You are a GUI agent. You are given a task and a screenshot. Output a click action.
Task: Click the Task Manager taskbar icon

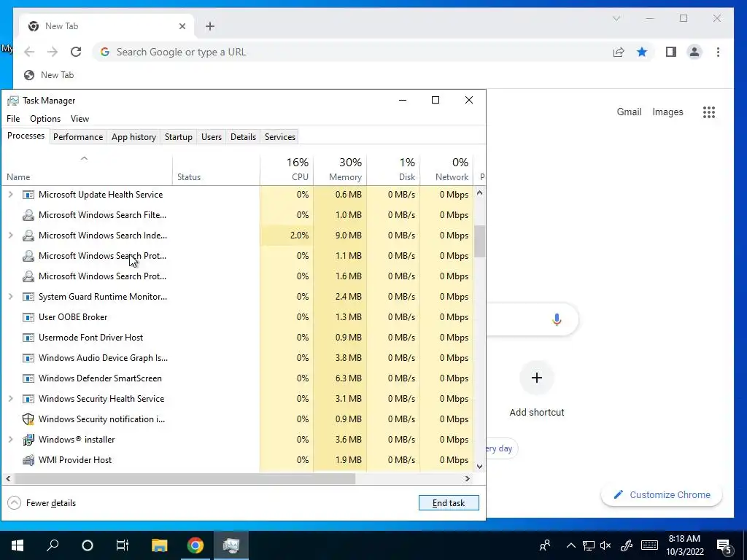231,545
